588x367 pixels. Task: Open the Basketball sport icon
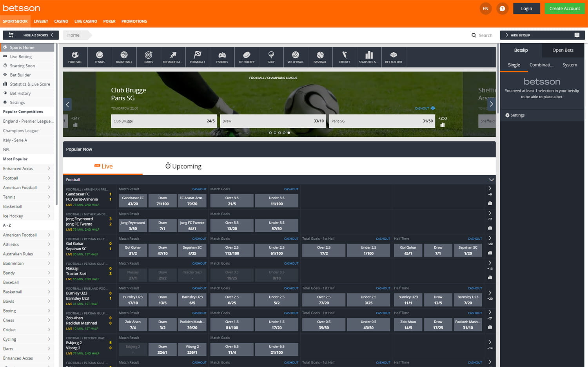pos(124,57)
